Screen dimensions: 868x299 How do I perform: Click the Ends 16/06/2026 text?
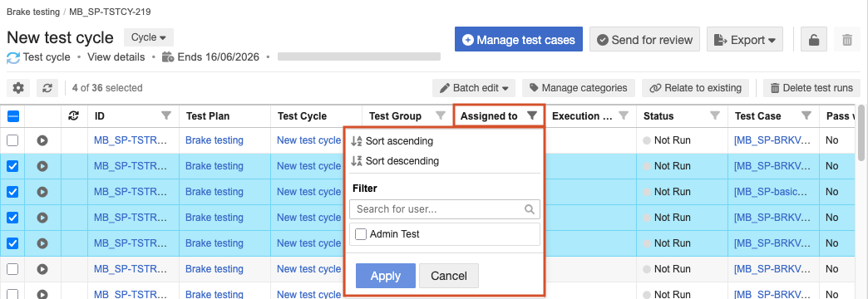click(218, 57)
